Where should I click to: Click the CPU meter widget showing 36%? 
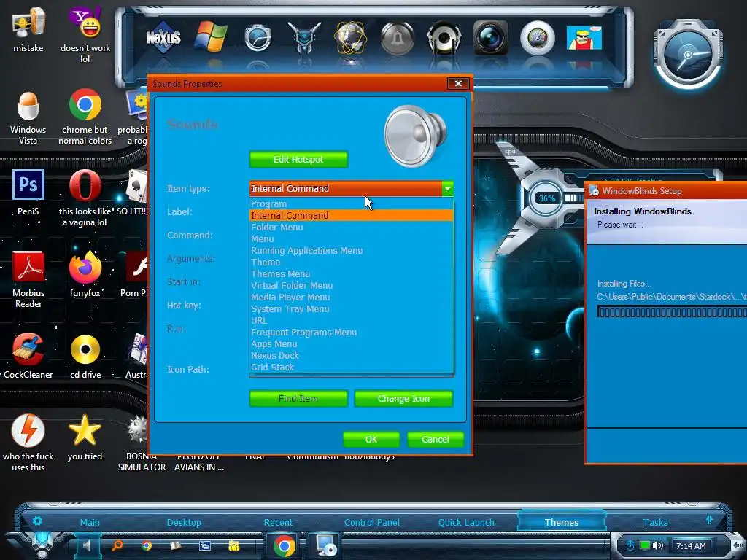pyautogui.click(x=547, y=198)
